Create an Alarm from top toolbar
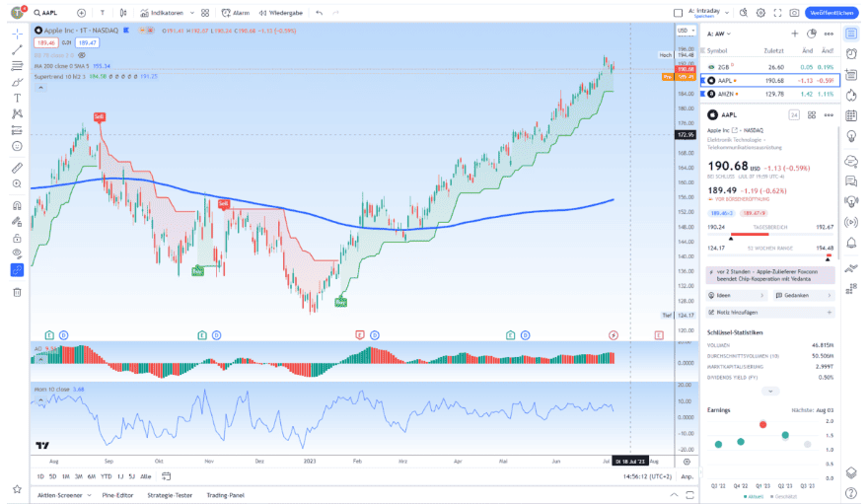Image resolution: width=868 pixels, height=504 pixels. tap(236, 13)
